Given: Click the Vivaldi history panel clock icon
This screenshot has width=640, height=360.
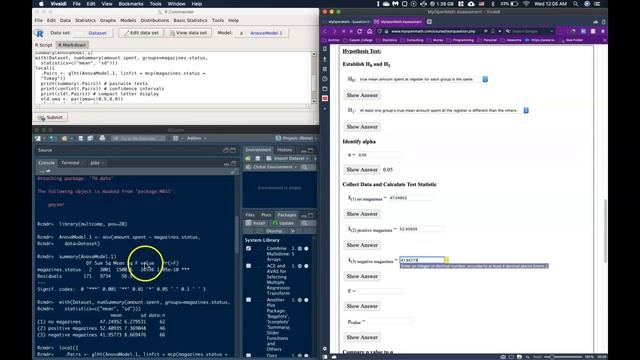Looking at the screenshot, I should (325, 79).
